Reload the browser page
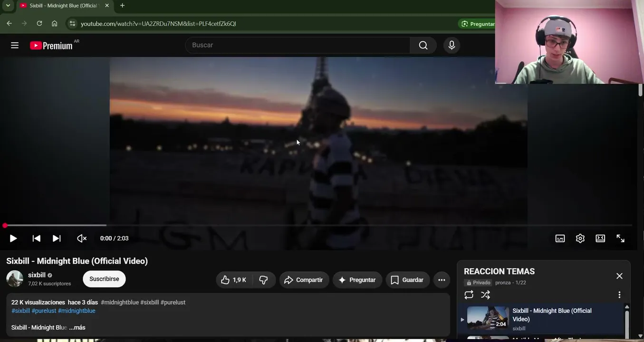Image resolution: width=644 pixels, height=342 pixels. pos(39,23)
